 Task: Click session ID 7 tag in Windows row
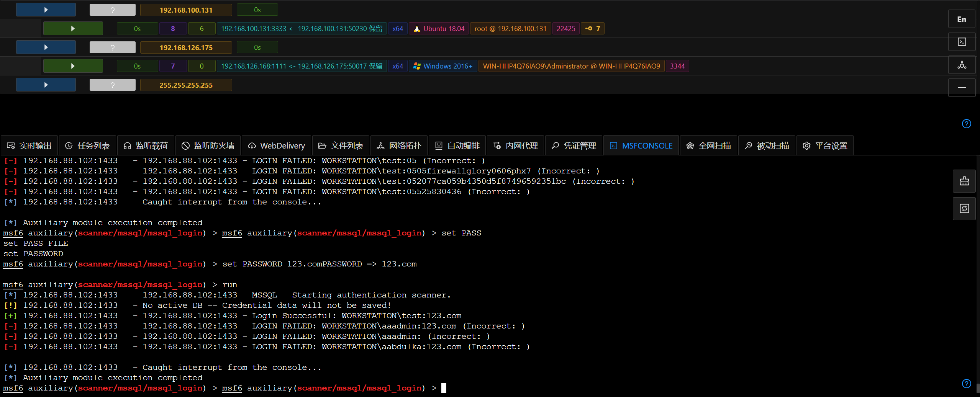click(x=173, y=66)
